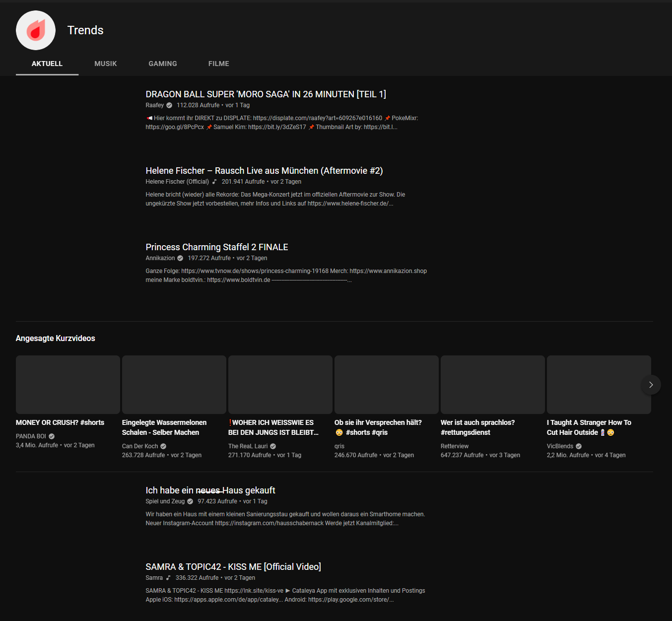The image size is (672, 621).
Task: Click description 'Wir haben ein Haus mit einem kleinen'
Action: (x=285, y=519)
